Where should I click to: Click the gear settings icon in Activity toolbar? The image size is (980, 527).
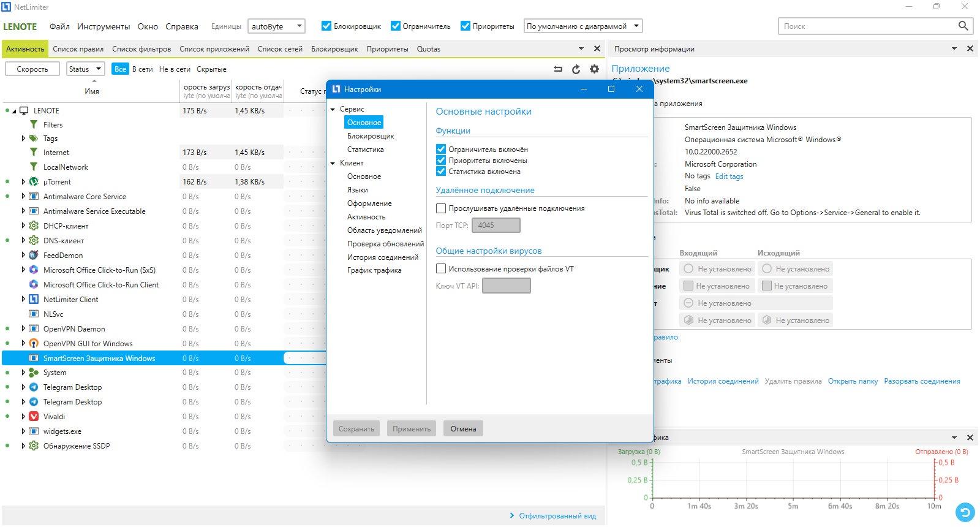click(594, 69)
